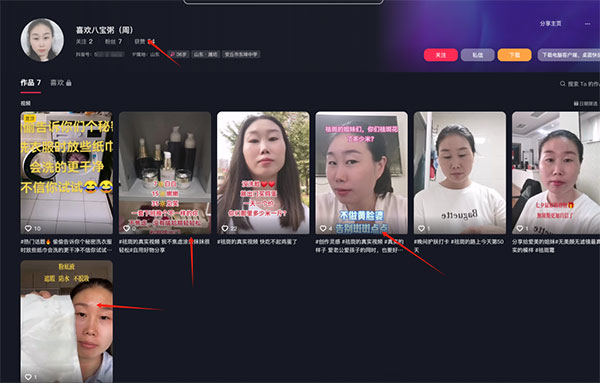The image size is (600, 383).
Task: Open the office selfie video thumbnail
Action: (x=556, y=173)
